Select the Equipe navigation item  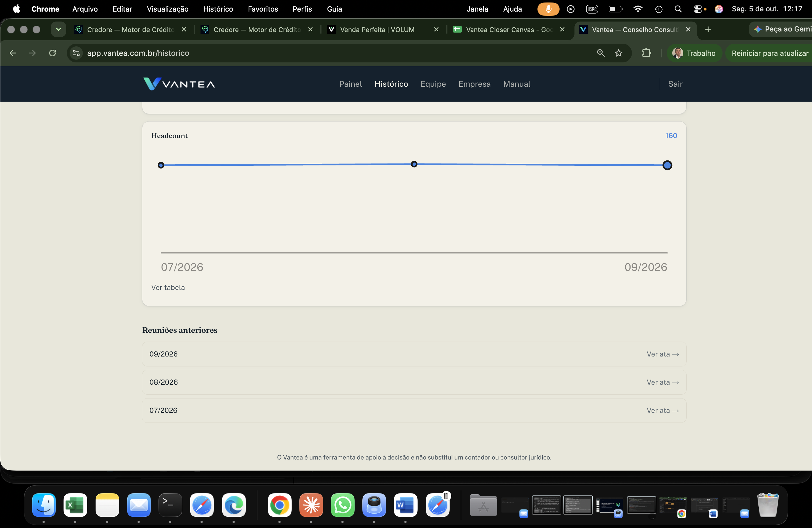tap(433, 84)
